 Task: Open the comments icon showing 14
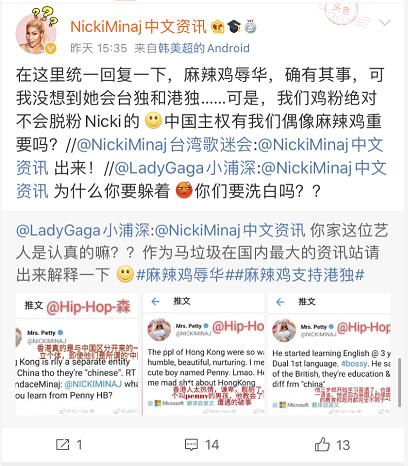click(191, 445)
